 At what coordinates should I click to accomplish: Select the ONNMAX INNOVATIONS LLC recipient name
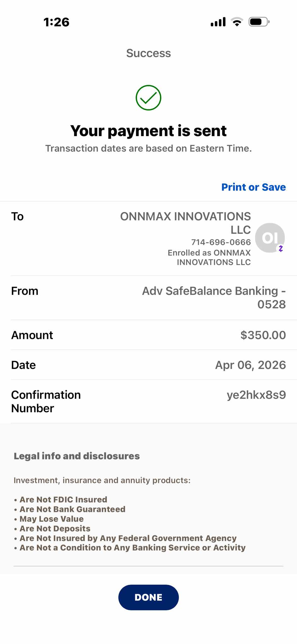click(186, 223)
